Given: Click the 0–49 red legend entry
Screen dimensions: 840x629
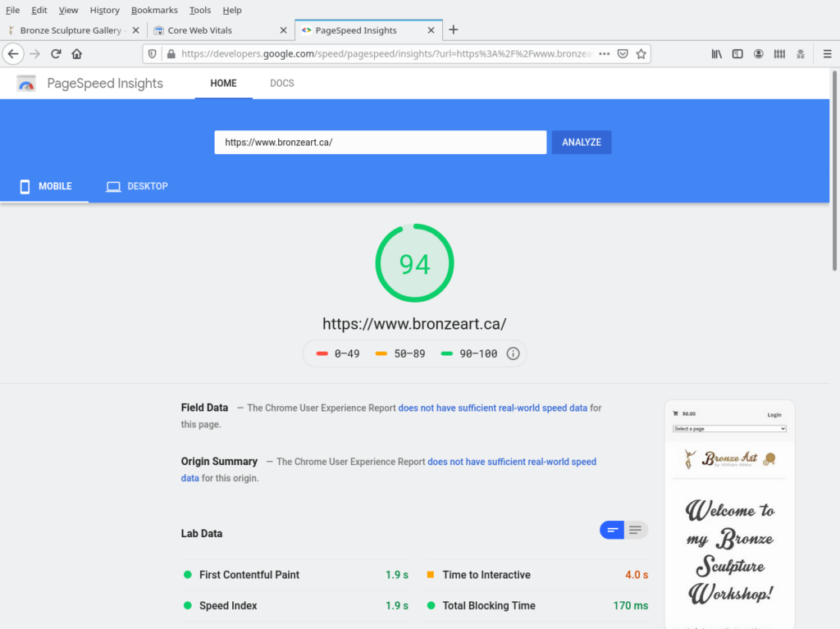Looking at the screenshot, I should point(338,353).
